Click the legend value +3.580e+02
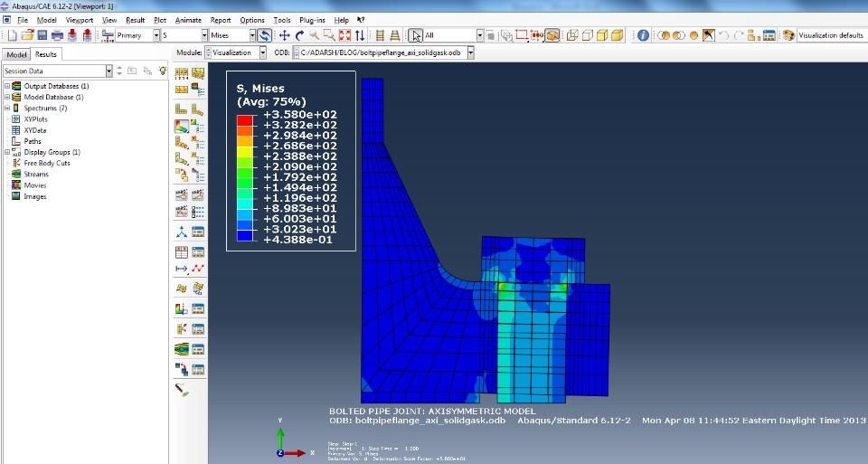Image resolution: width=868 pixels, height=464 pixels. [x=300, y=115]
